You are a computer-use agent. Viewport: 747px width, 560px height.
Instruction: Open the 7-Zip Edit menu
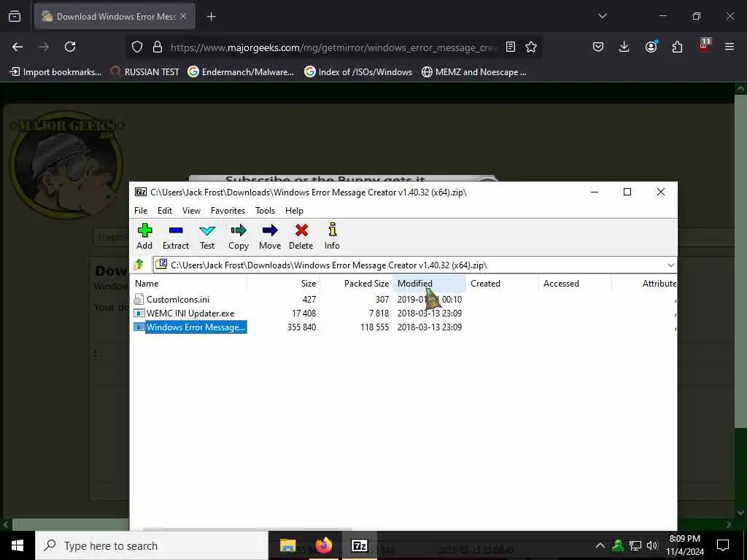point(165,211)
